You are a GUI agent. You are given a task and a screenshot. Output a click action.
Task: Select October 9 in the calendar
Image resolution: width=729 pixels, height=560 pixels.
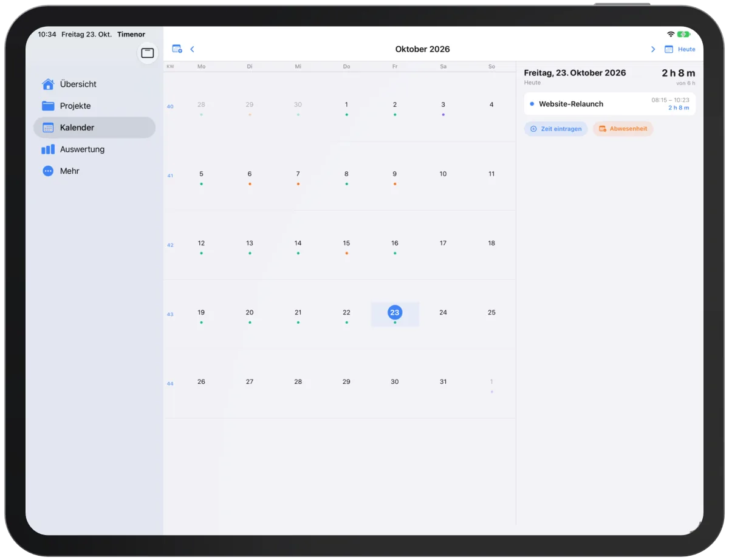coord(395,174)
